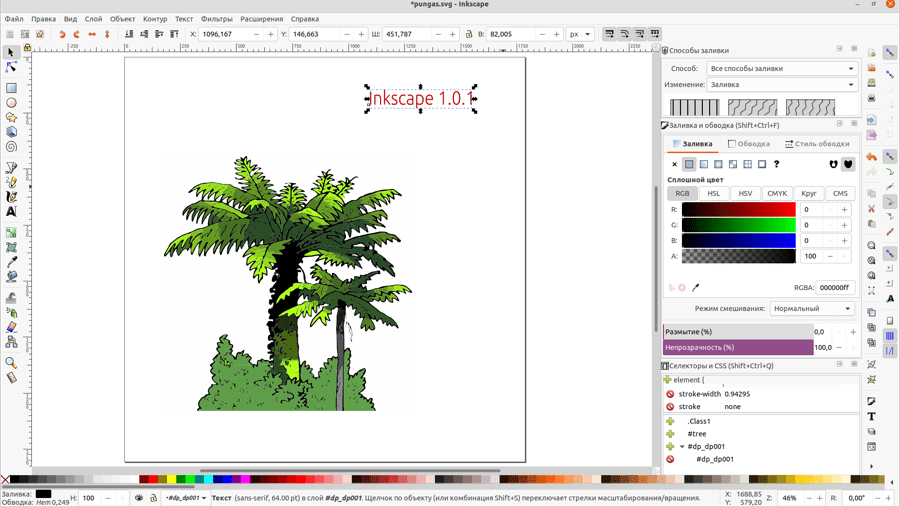Select the Ellipse tool

pyautogui.click(x=11, y=103)
